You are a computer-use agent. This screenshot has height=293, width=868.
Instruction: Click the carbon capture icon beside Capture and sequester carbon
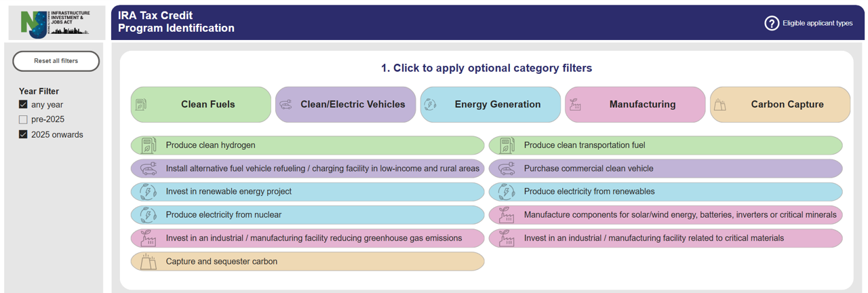[x=148, y=262]
